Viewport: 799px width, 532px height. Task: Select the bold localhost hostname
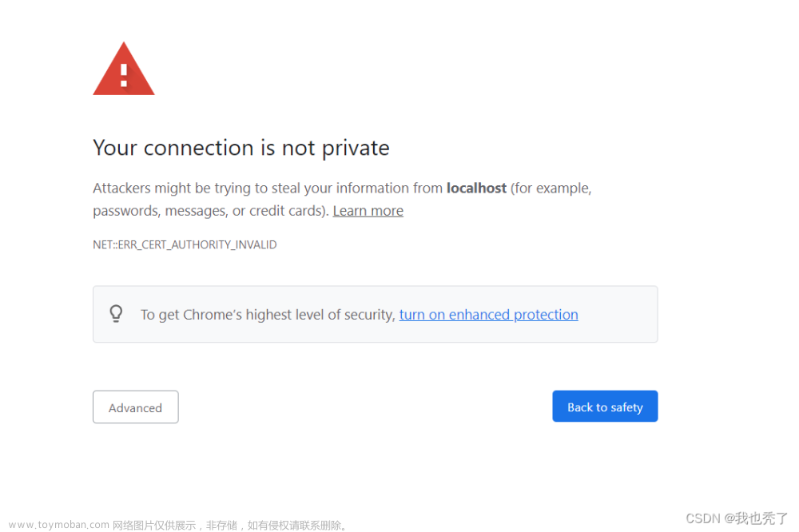coord(476,188)
